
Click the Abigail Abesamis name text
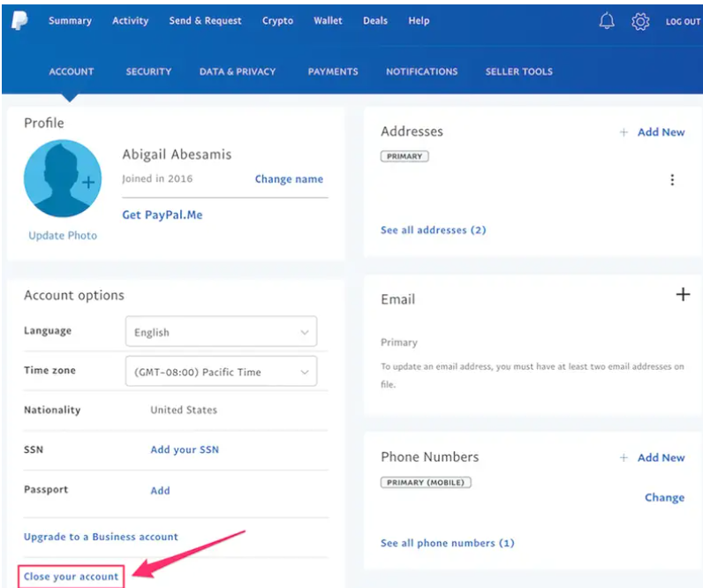click(x=177, y=155)
